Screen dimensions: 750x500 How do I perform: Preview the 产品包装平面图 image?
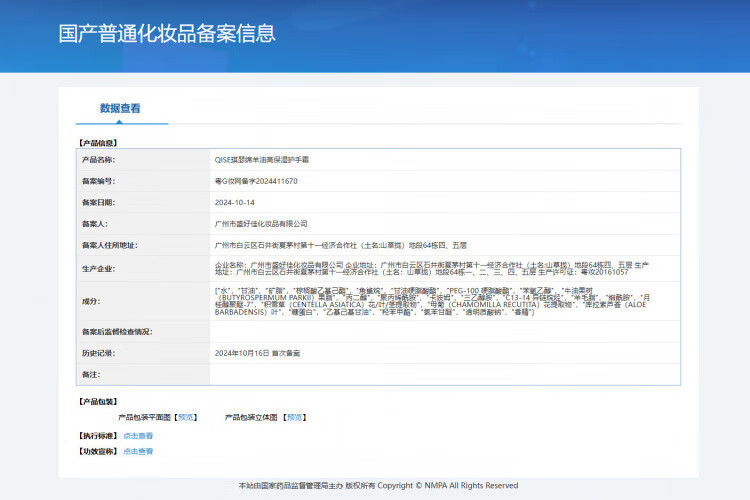[x=186, y=417]
